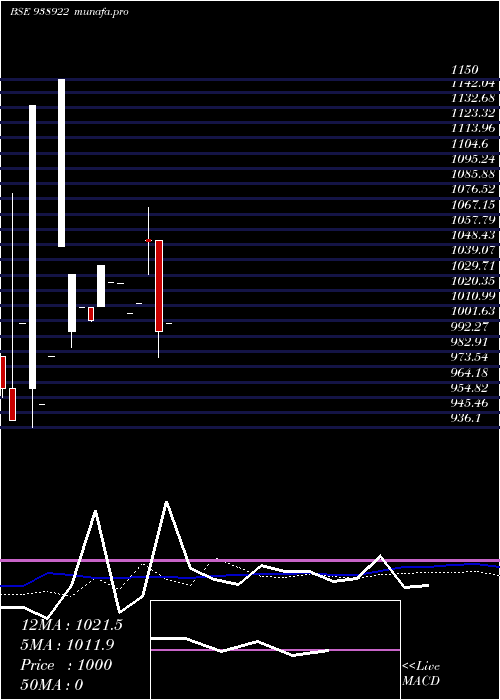Click the 1095.24 price axis value
This screenshot has height=700, width=500.
pos(472,159)
